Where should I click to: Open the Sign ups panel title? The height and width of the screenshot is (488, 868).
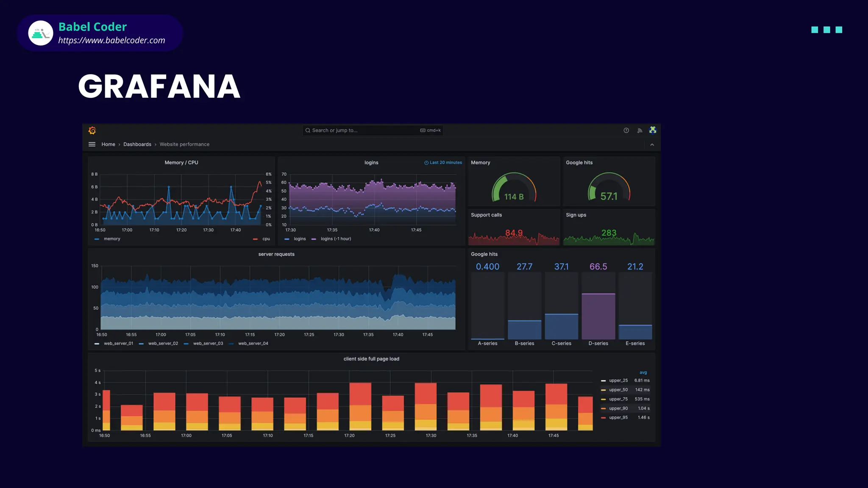[x=576, y=215]
